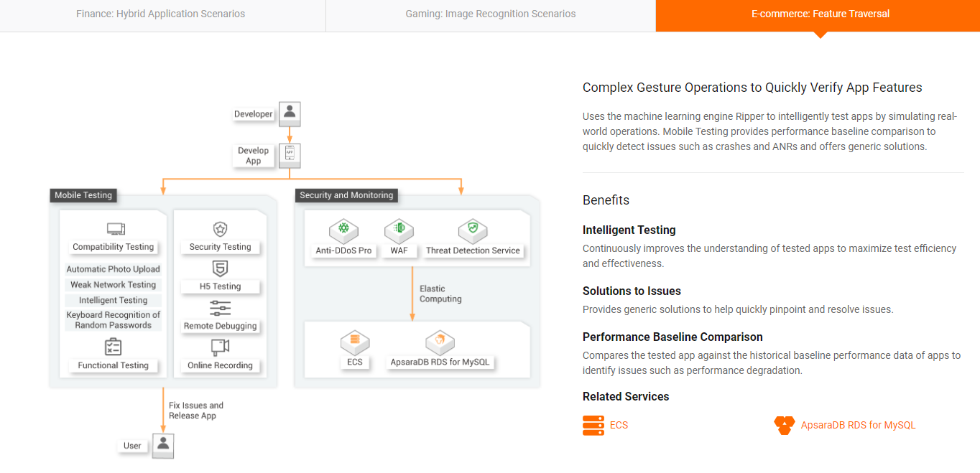
Task: Click the Online Recording camera icon
Action: (220, 347)
